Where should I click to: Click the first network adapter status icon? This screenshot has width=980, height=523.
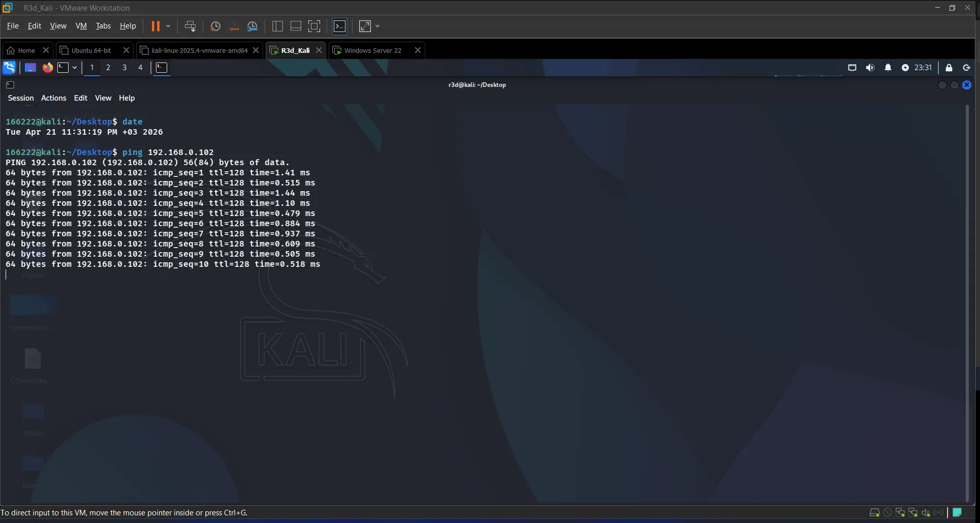coord(900,512)
